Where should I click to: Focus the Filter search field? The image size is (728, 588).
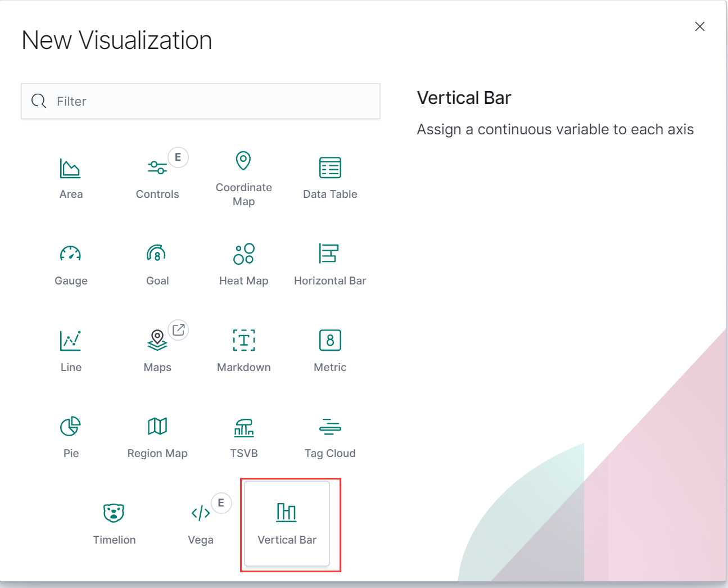coord(201,101)
